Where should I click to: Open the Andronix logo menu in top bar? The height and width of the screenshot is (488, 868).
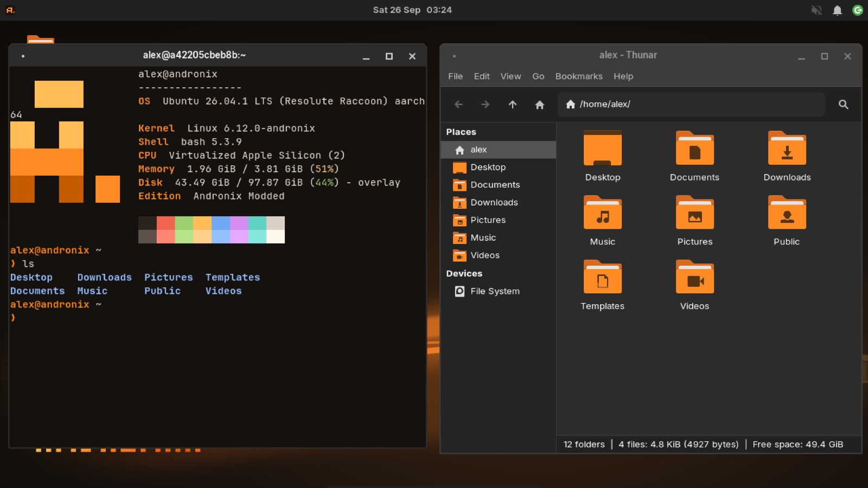(10, 10)
